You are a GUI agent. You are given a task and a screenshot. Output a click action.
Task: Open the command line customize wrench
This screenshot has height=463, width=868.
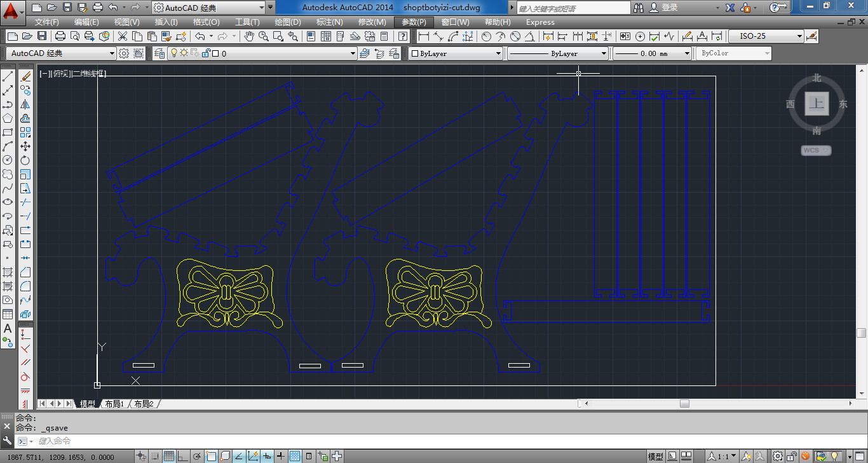[x=7, y=441]
